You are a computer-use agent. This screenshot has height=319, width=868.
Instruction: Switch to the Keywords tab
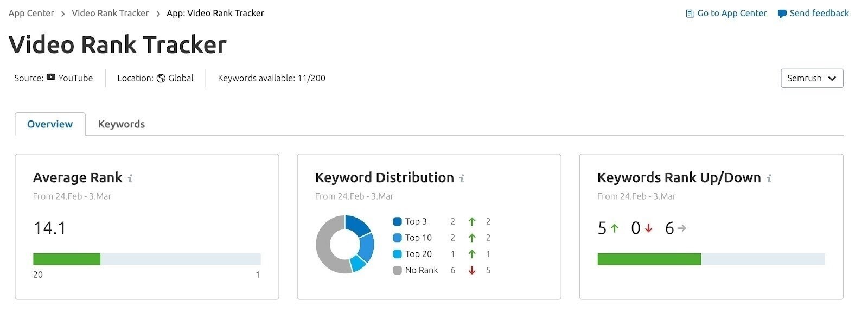point(121,124)
